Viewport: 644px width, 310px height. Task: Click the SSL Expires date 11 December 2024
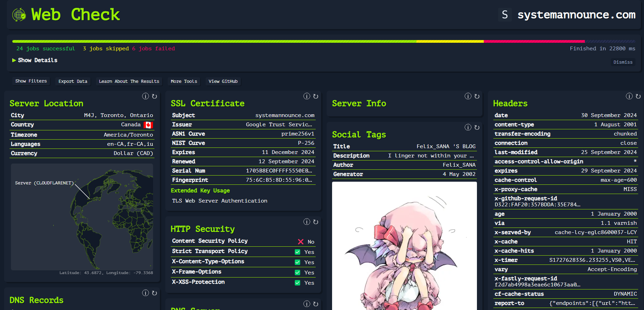[288, 152]
